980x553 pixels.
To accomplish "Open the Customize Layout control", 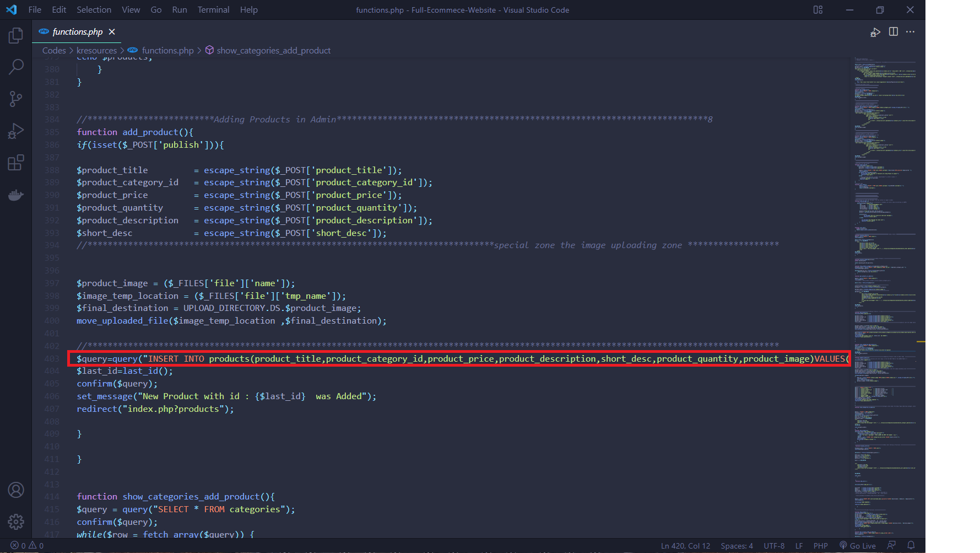I will tap(818, 10).
